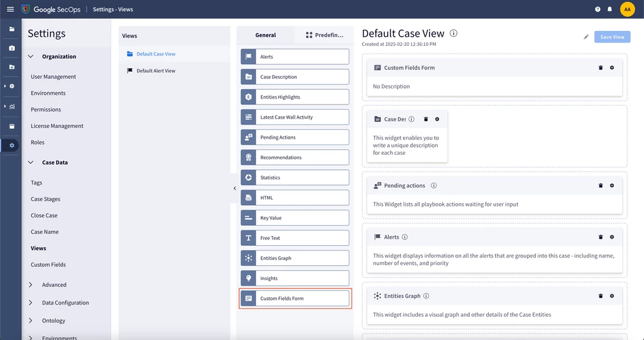Image resolution: width=644 pixels, height=340 pixels.
Task: Open Roles settings
Action: (x=37, y=142)
